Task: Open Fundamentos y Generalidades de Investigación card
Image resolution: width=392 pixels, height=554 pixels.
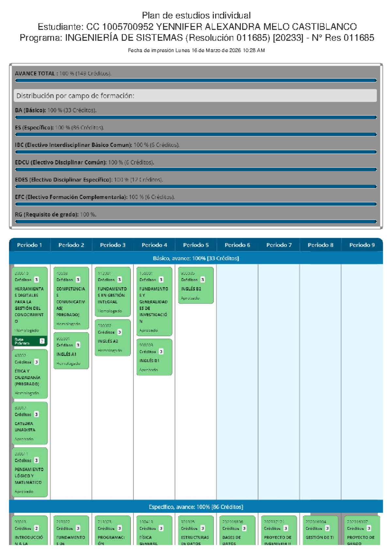Action: 154,301
